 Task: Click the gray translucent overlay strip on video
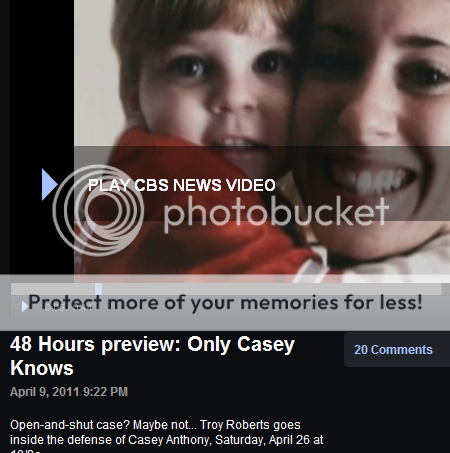click(262, 183)
